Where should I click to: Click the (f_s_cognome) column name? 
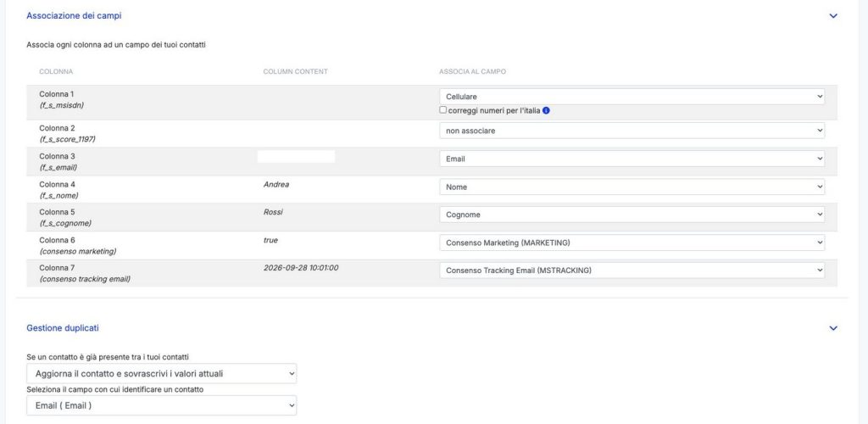coord(65,223)
